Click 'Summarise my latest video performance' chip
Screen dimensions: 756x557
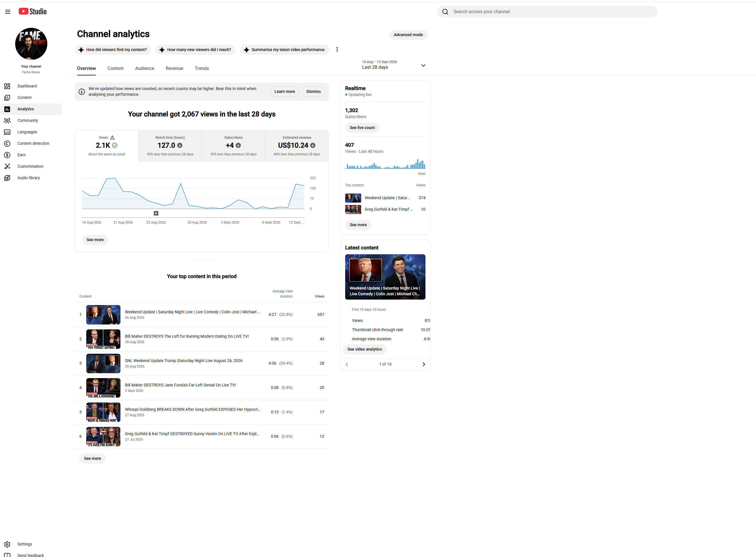click(x=284, y=50)
